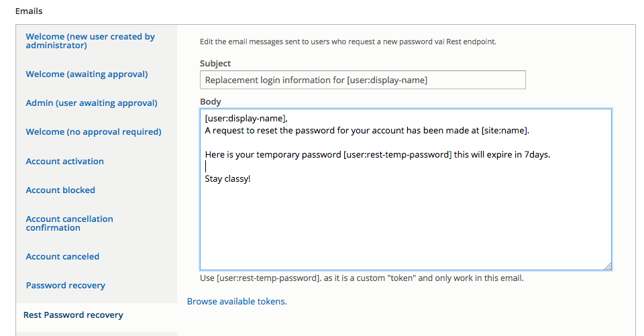
Task: Open the 'Browse available tokens.' link
Action: coord(237,302)
